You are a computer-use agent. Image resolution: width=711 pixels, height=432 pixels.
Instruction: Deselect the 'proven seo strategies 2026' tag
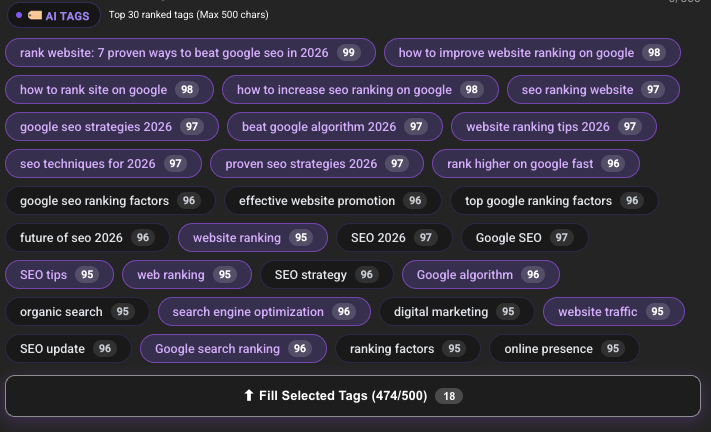coord(317,164)
